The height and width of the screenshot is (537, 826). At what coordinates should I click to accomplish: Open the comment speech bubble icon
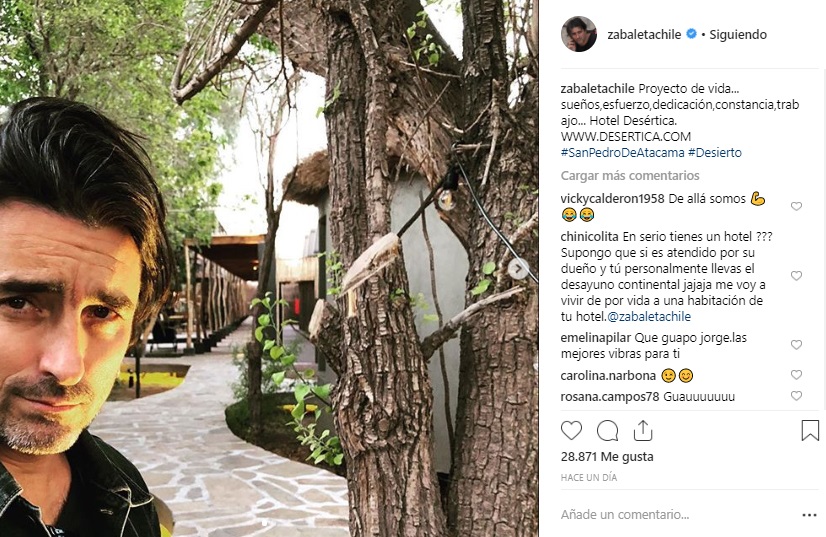(607, 431)
